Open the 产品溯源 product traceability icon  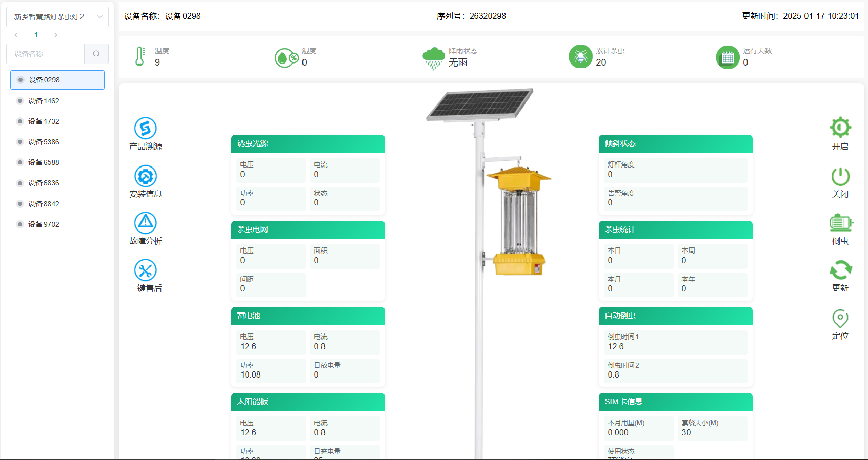(145, 129)
